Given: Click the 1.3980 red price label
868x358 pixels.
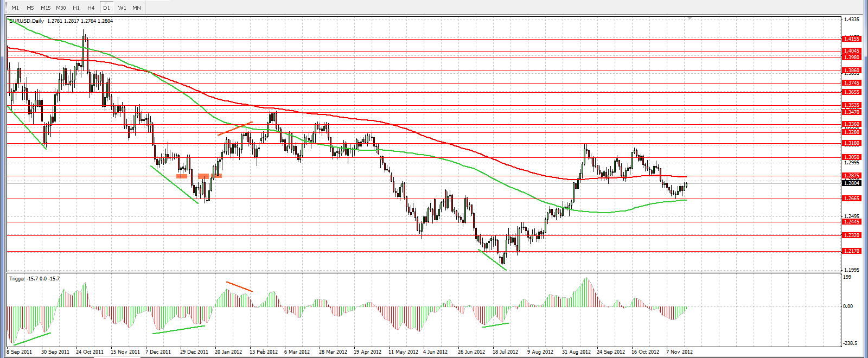Looking at the screenshot, I should (x=851, y=57).
